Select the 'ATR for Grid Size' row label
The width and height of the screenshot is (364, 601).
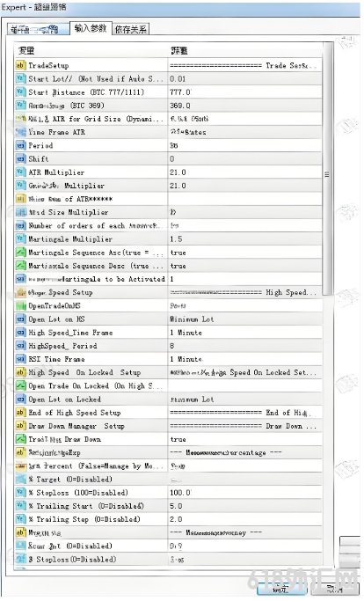click(x=96, y=119)
